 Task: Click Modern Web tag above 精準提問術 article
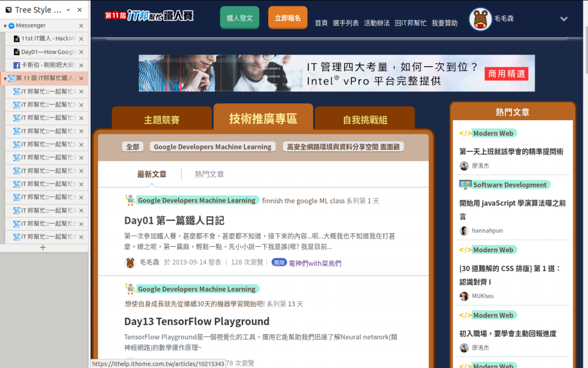click(x=493, y=133)
